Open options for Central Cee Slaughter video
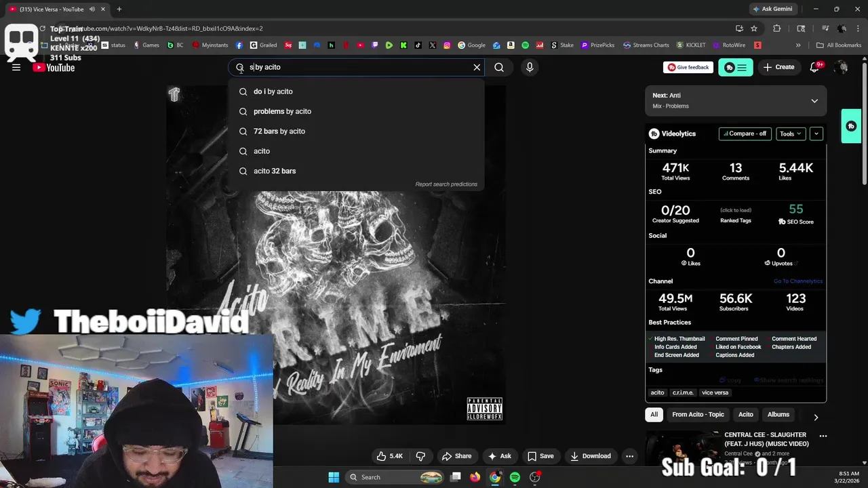868x488 pixels. click(x=823, y=436)
